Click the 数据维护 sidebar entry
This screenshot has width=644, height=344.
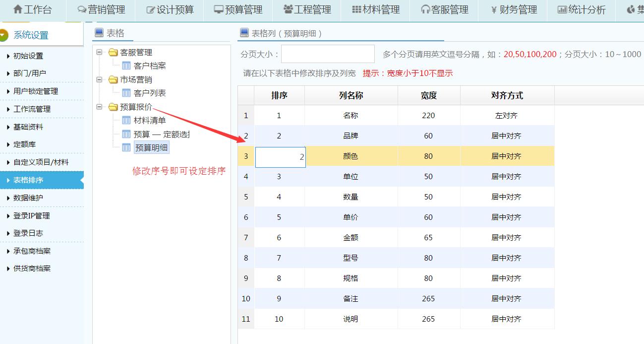pos(27,198)
